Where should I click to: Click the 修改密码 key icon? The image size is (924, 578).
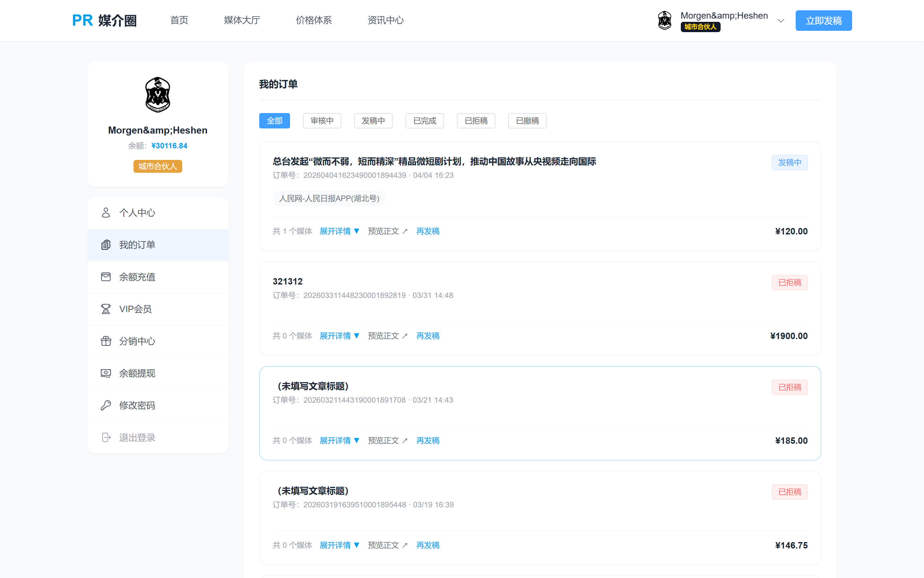pyautogui.click(x=106, y=405)
